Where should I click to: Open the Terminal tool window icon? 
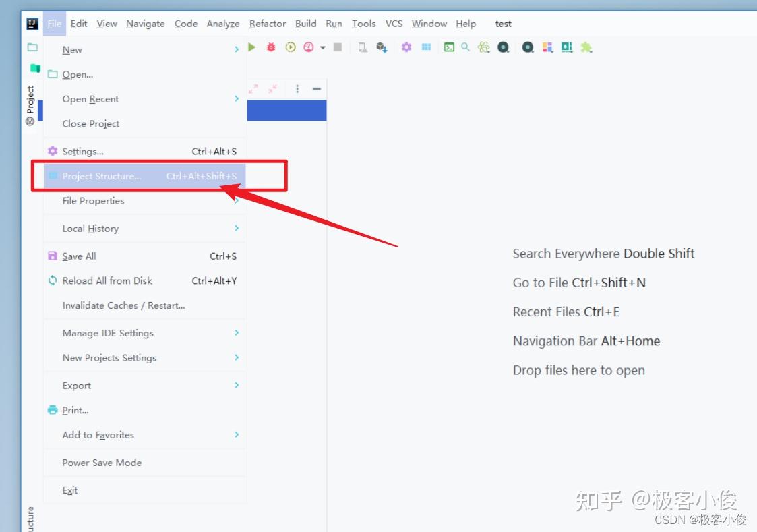tap(448, 47)
